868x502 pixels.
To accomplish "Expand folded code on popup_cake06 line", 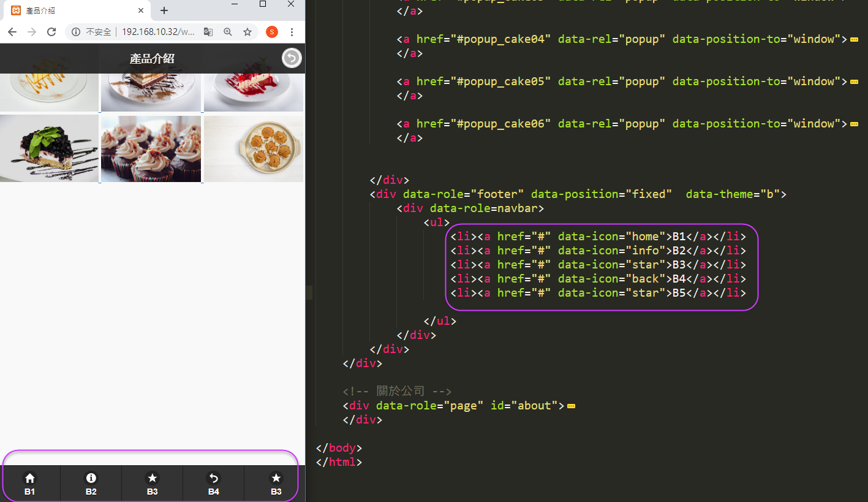I will (853, 124).
